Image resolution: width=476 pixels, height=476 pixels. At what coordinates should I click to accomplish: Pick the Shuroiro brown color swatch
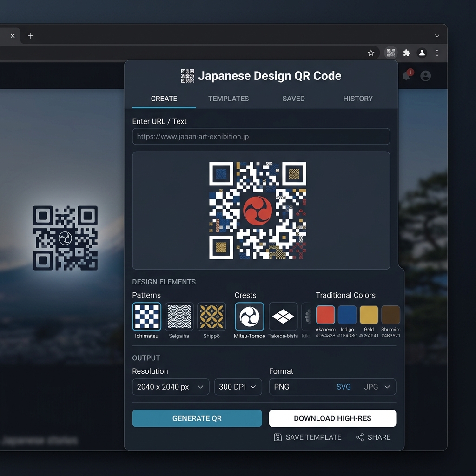pos(390,315)
